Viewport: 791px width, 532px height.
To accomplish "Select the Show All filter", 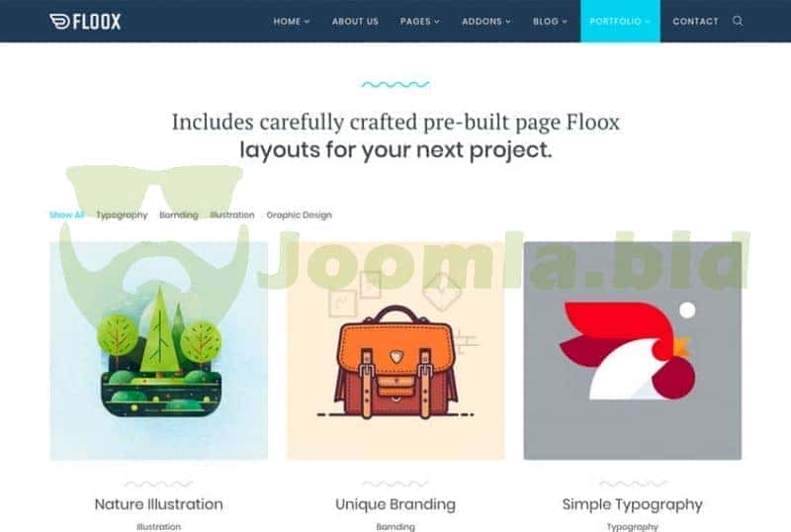I will pyautogui.click(x=66, y=215).
